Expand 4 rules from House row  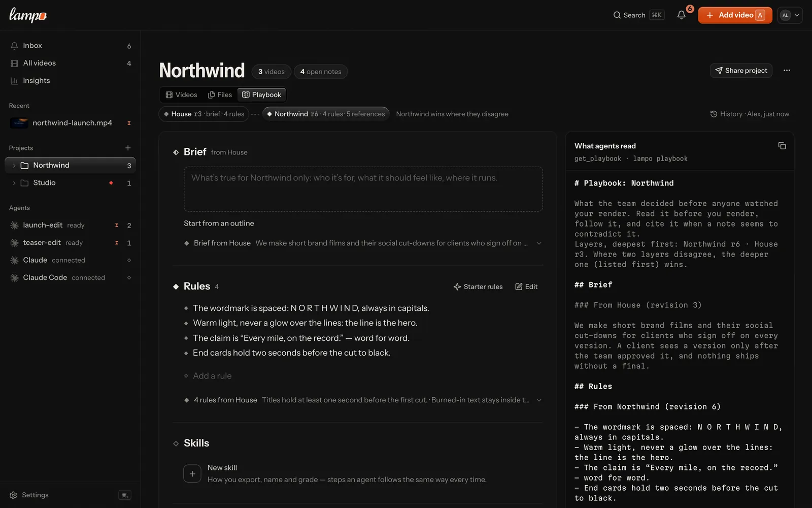(363, 400)
